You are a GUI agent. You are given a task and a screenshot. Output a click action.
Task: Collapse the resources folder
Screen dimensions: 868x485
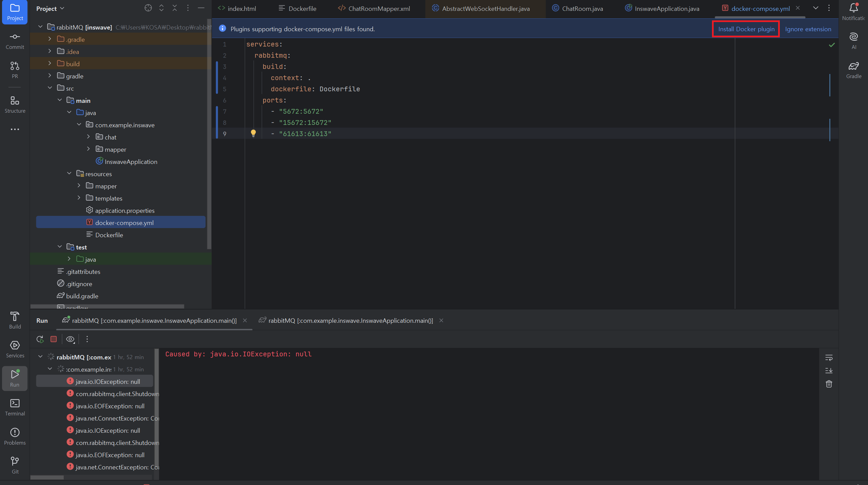point(69,174)
